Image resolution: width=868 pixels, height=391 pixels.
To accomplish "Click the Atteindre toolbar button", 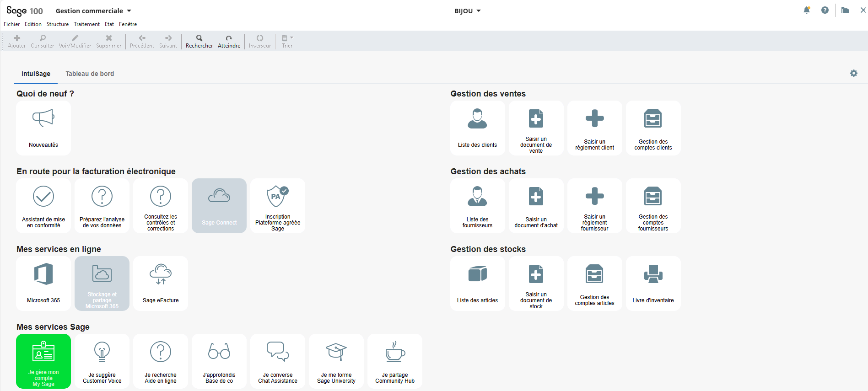I will [229, 41].
